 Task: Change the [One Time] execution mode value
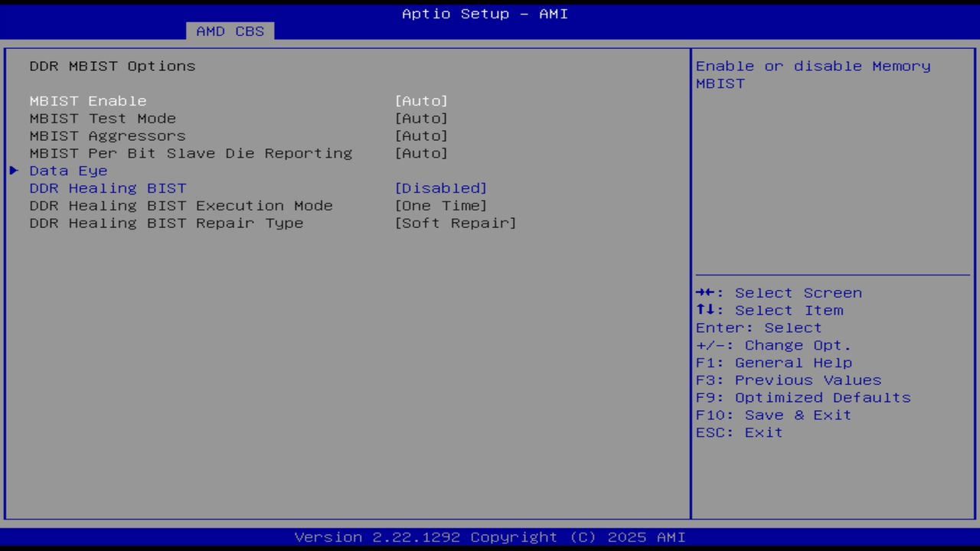(x=441, y=206)
